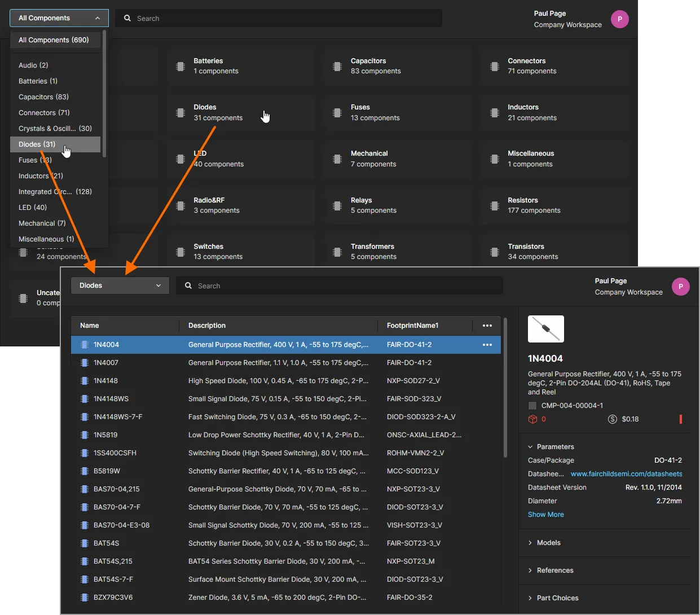Open the ellipsis menu on the 1N4004 row
The width and height of the screenshot is (700, 615).
pos(487,344)
